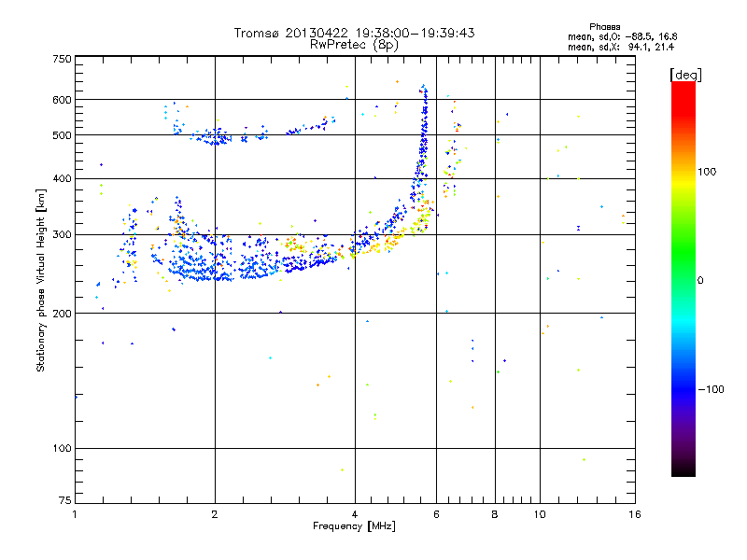The image size is (747, 560).
Task: Click the 'RwPretec (8p)' subtitle
Action: coord(354,45)
